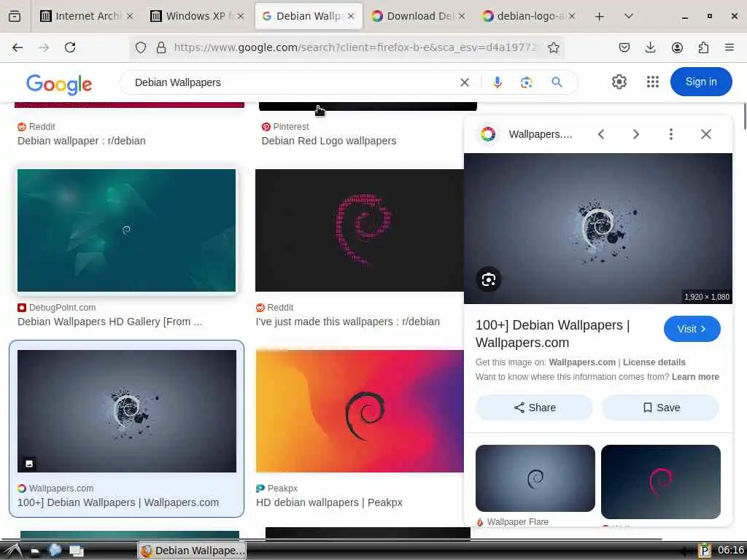This screenshot has height=560, width=747.
Task: Open 'HD debian wallpapers | Peakpx' result
Action: coord(329,503)
